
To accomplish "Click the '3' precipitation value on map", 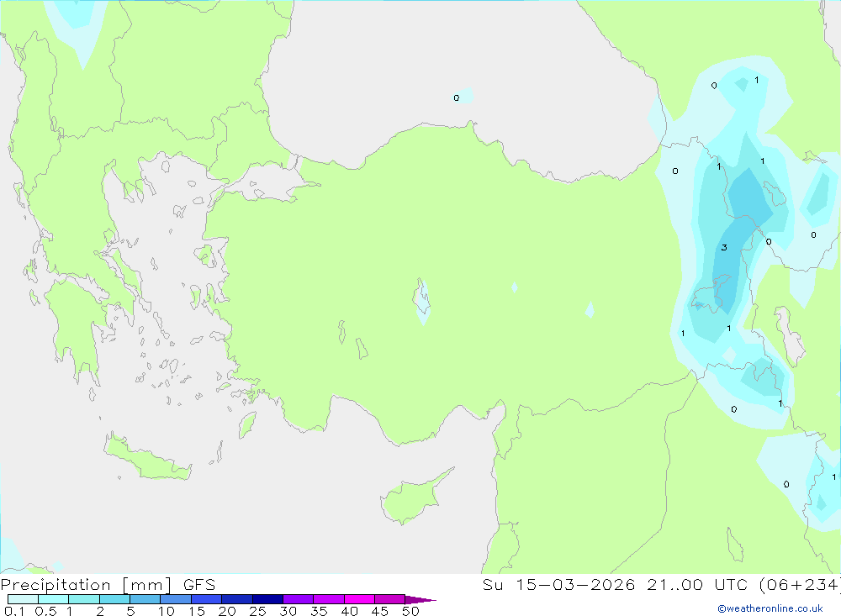I will click(724, 248).
